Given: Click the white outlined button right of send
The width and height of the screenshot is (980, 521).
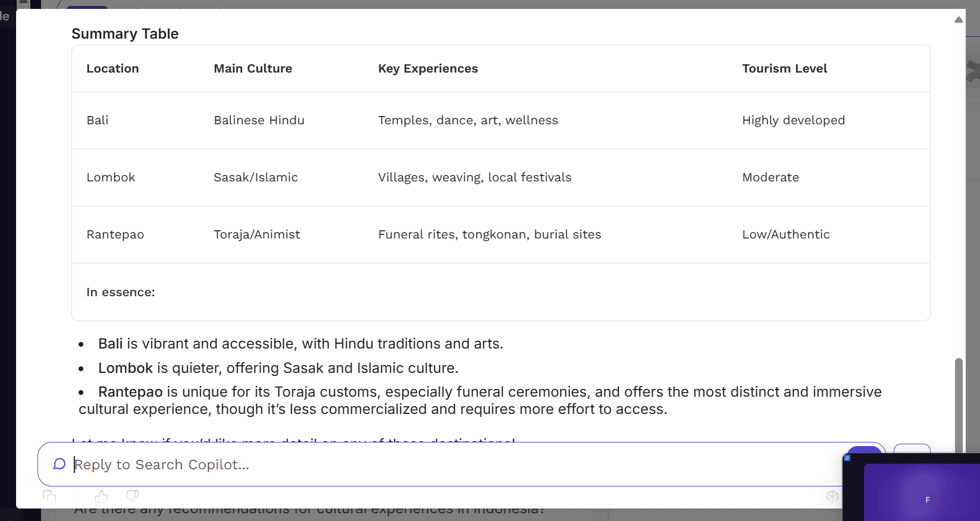Looking at the screenshot, I should click(x=912, y=448).
